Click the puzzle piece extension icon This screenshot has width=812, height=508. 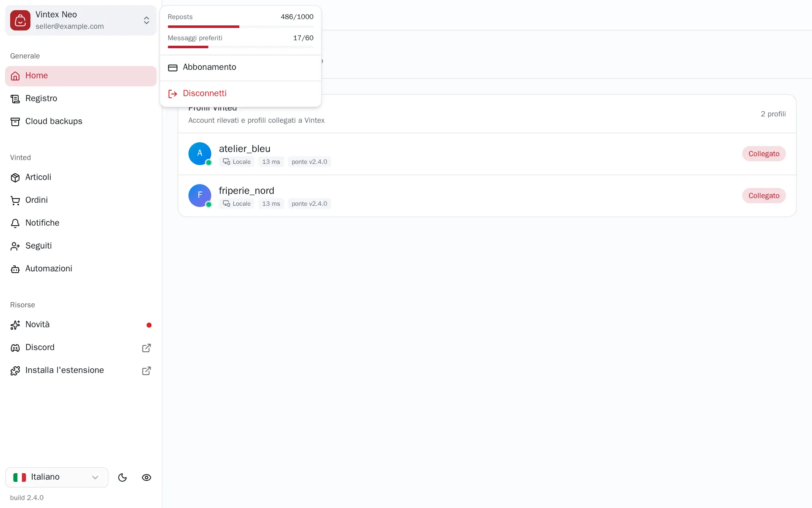(x=15, y=370)
